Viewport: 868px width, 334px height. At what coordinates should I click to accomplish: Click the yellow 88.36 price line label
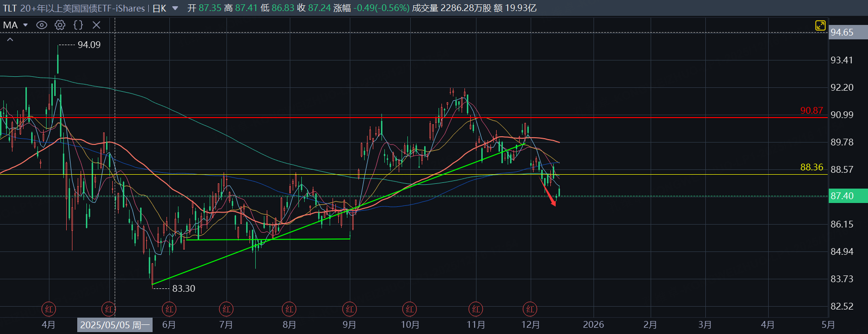tap(811, 167)
